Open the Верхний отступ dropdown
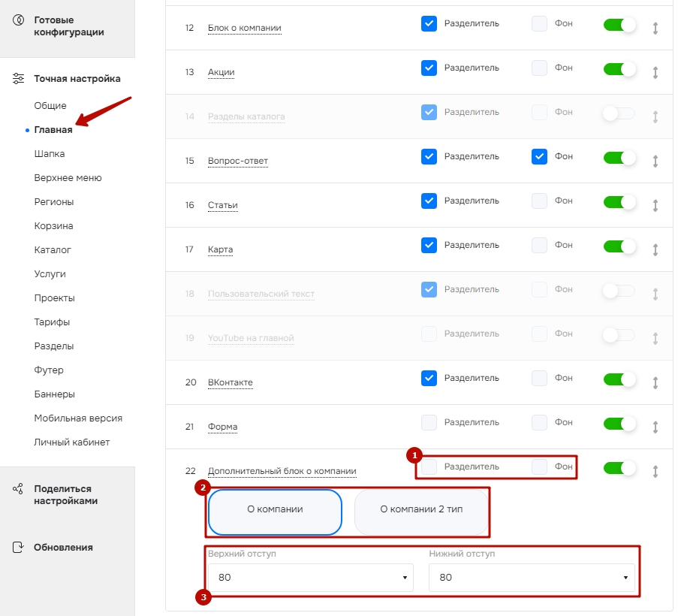The width and height of the screenshot is (678, 616). coord(310,578)
